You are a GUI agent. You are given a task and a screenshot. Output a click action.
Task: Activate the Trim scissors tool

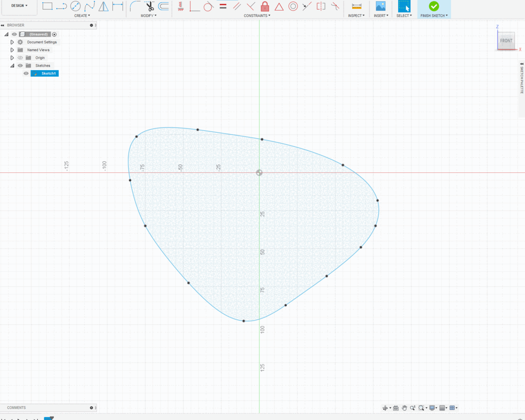coord(150,6)
